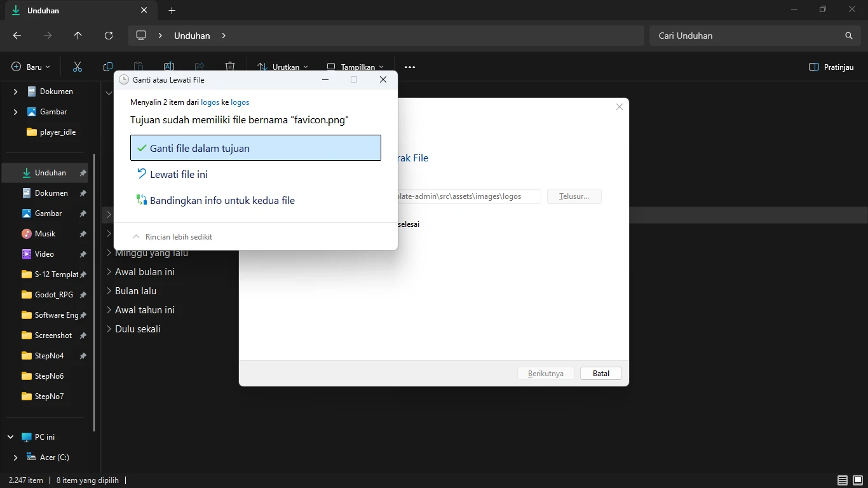Click 'Bandingkan info untuk kedua file'
The width and height of the screenshot is (868, 488).
tap(222, 200)
